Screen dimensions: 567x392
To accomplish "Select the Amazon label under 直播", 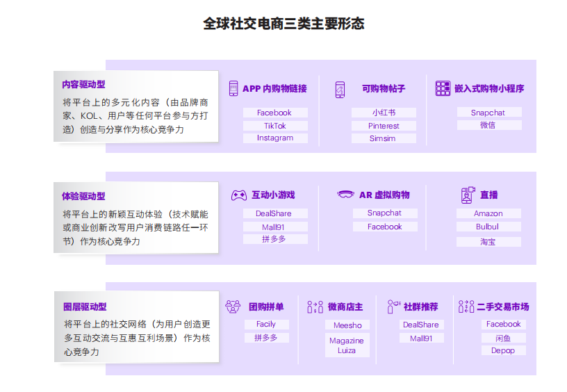I will 488,213.
